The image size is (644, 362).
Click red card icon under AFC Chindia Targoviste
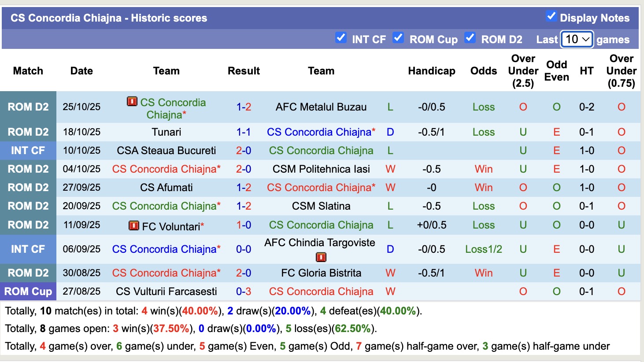pyautogui.click(x=321, y=257)
